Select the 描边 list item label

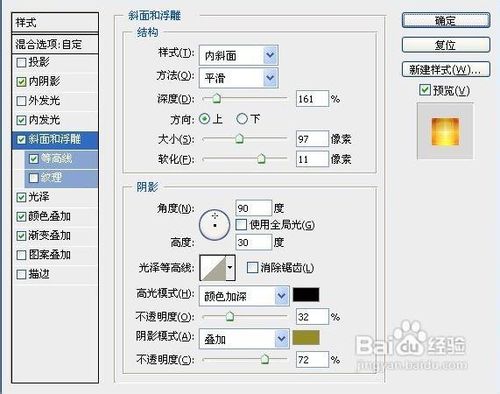pos(39,274)
